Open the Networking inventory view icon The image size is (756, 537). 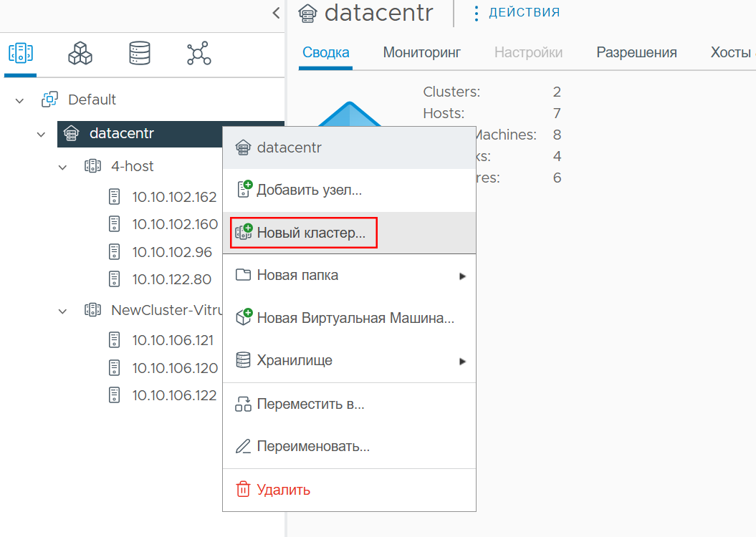pos(199,53)
